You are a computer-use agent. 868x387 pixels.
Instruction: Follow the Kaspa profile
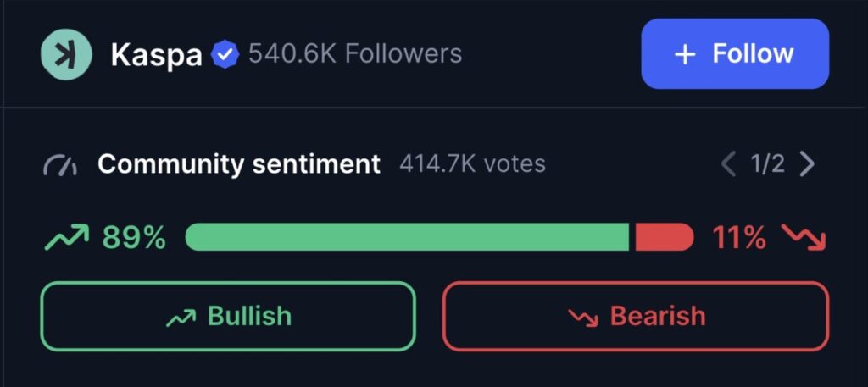coord(734,54)
